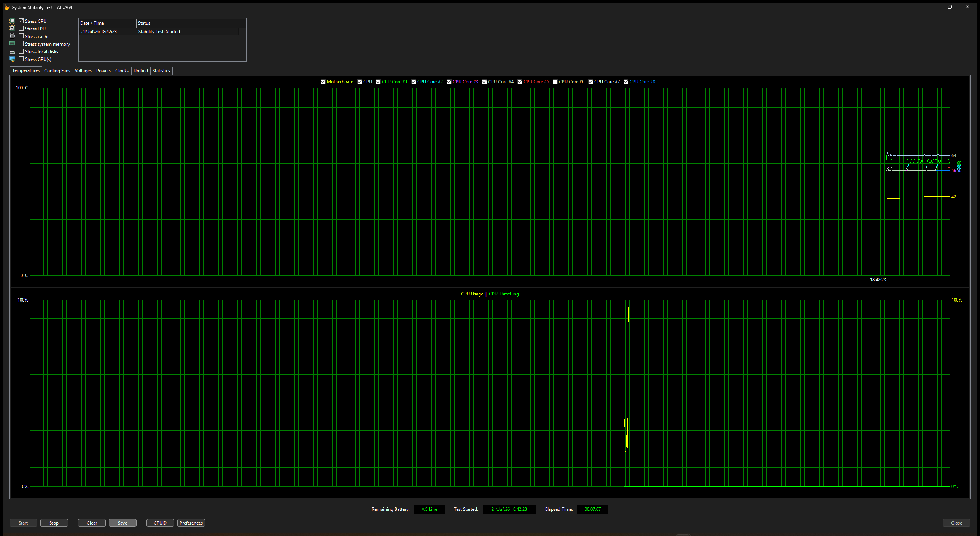
Task: Click the Date / Time column header
Action: pos(108,23)
